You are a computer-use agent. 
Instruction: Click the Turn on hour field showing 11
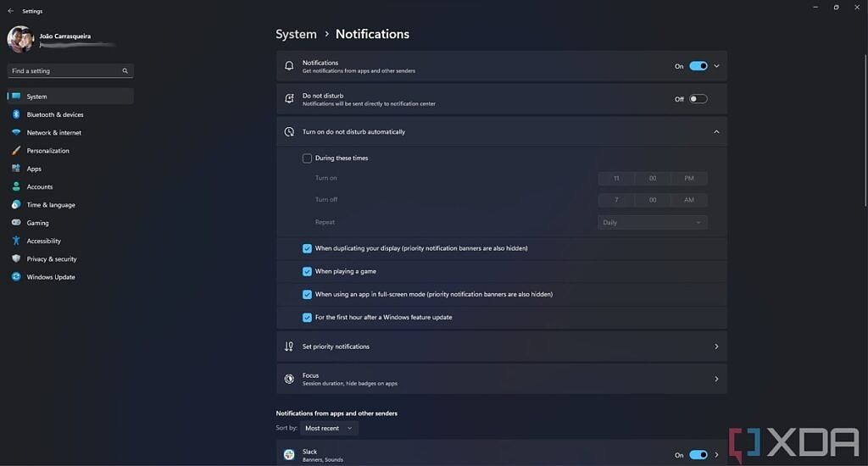616,178
